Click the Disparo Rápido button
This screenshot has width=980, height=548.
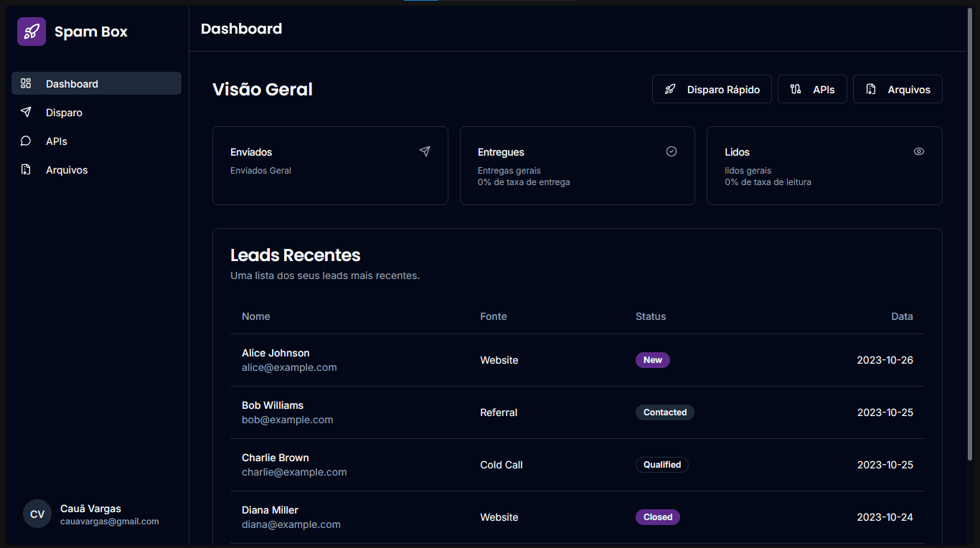point(712,89)
